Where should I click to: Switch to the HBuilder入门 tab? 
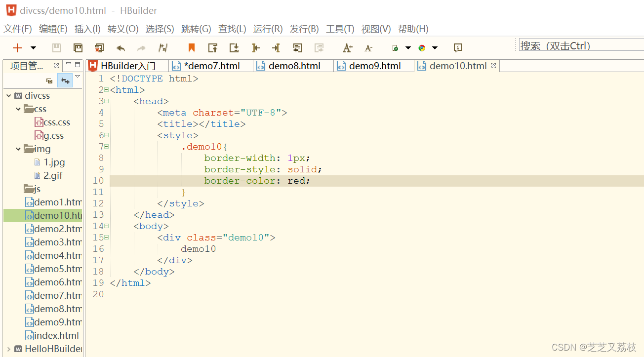[x=127, y=66]
